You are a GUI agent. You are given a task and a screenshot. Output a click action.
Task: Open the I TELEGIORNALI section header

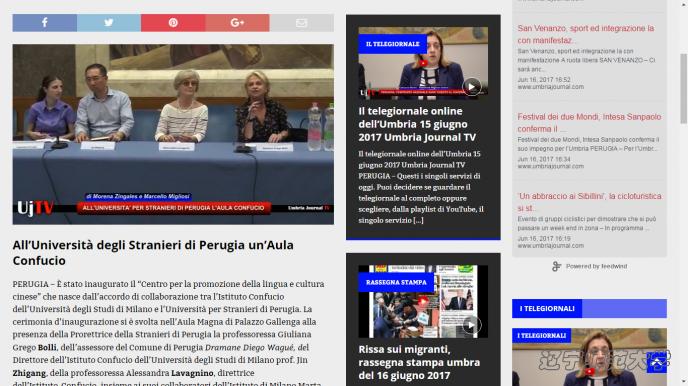tap(547, 308)
